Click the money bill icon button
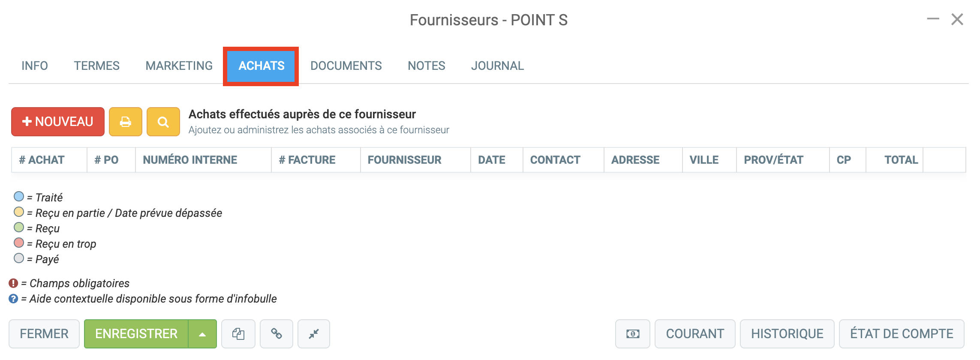 coord(633,333)
